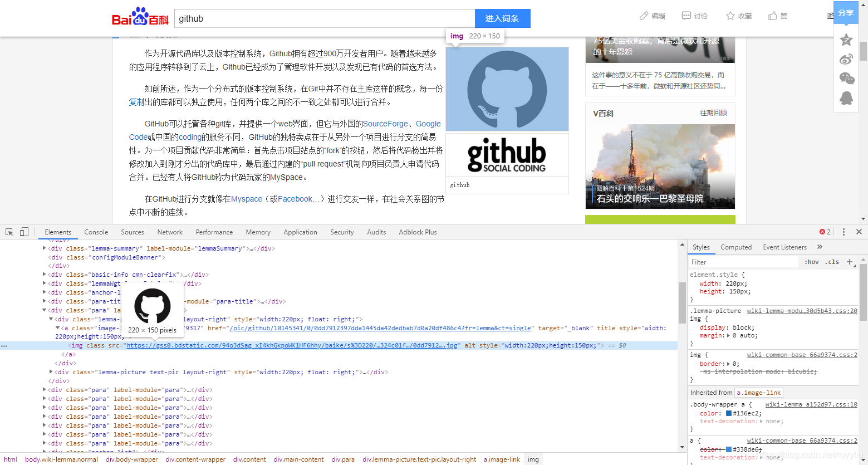This screenshot has height=465, width=868.
Task: Select body.wiki-lemma.normal breadcrumb
Action: (x=61, y=459)
